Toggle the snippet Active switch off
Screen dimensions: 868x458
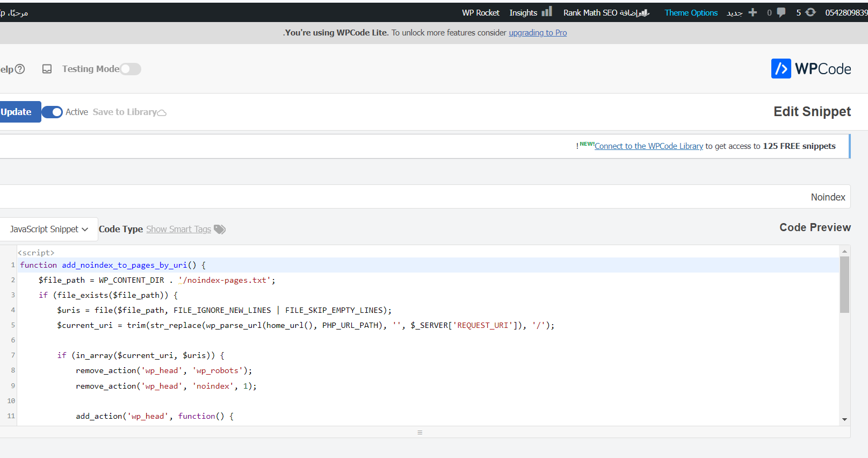click(52, 112)
